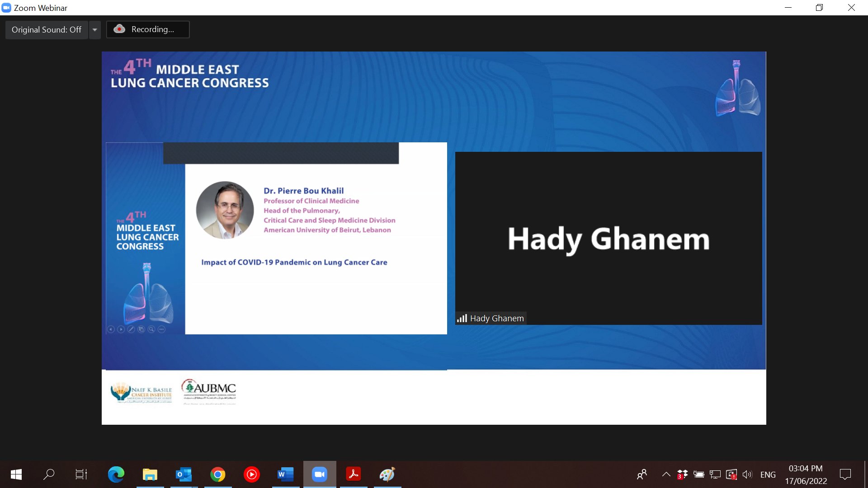Image resolution: width=868 pixels, height=488 pixels.
Task: Click Hady Ghanem signal strength name label
Action: click(491, 319)
